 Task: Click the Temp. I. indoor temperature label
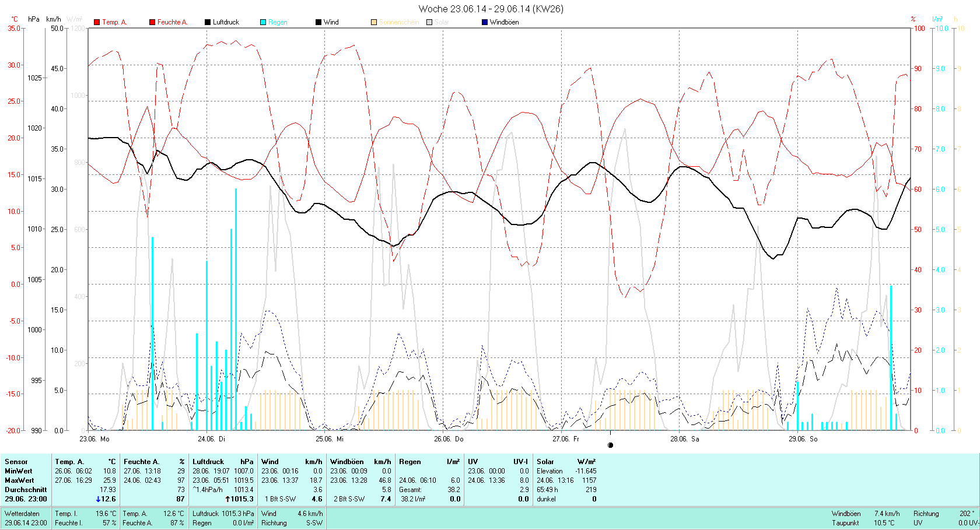(66, 514)
